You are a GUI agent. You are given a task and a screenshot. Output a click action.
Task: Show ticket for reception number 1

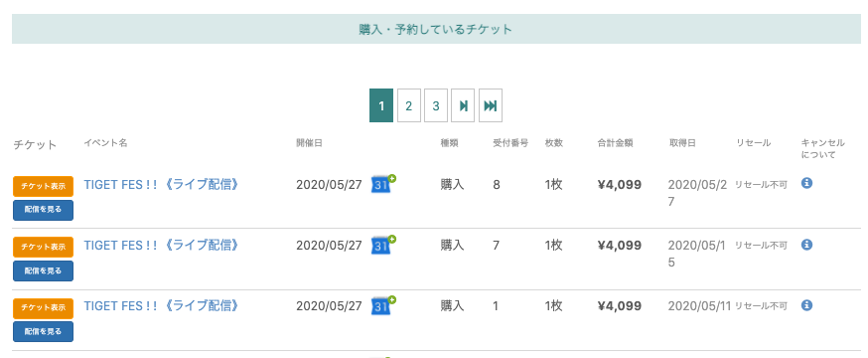[x=43, y=307]
